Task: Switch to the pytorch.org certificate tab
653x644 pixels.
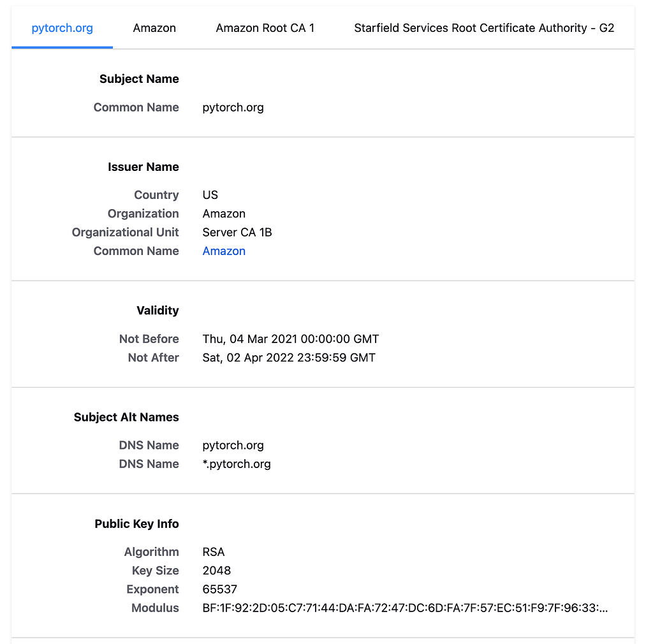Action: pyautogui.click(x=62, y=28)
